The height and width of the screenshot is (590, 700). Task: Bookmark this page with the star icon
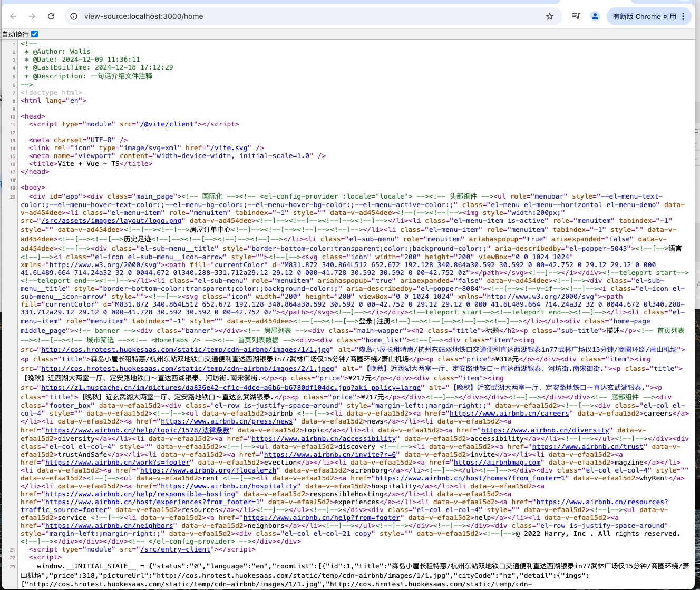[x=550, y=16]
